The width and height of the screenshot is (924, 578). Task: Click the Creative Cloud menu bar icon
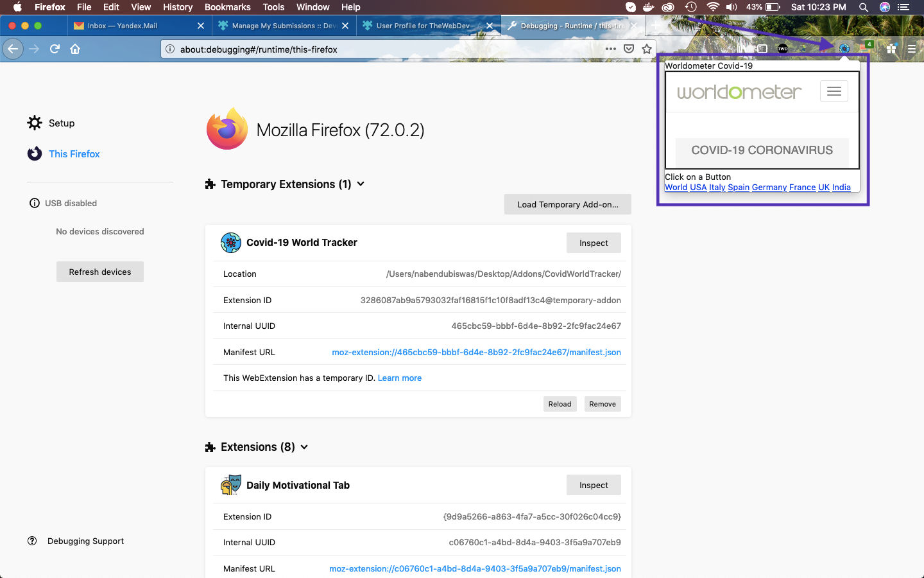[669, 7]
